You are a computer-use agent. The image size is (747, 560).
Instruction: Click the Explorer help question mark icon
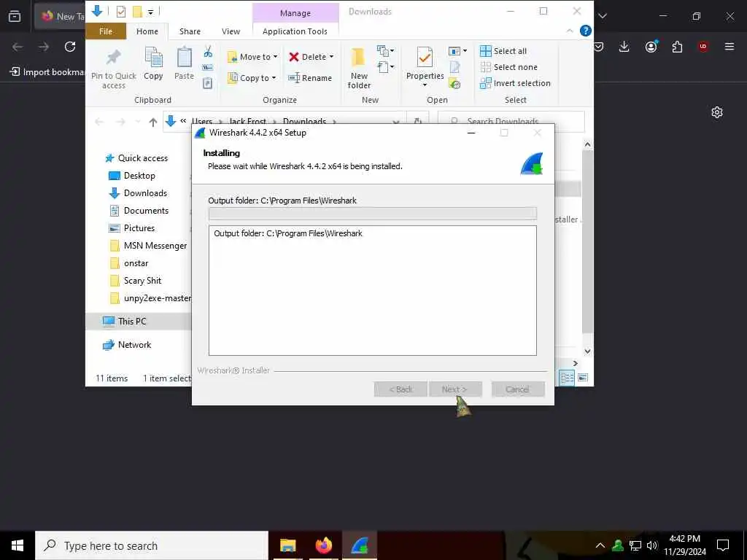pos(586,31)
